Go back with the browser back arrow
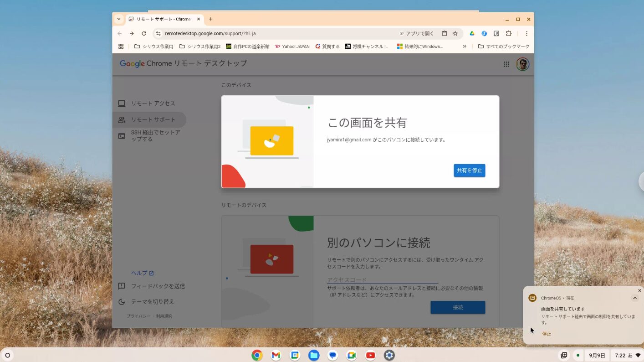The image size is (644, 362). [120, 33]
